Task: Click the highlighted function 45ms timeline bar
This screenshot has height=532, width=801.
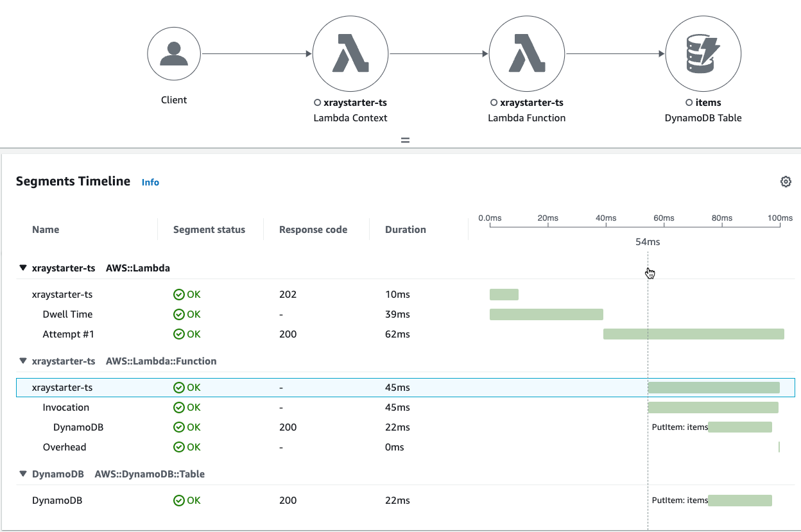Action: click(x=714, y=388)
